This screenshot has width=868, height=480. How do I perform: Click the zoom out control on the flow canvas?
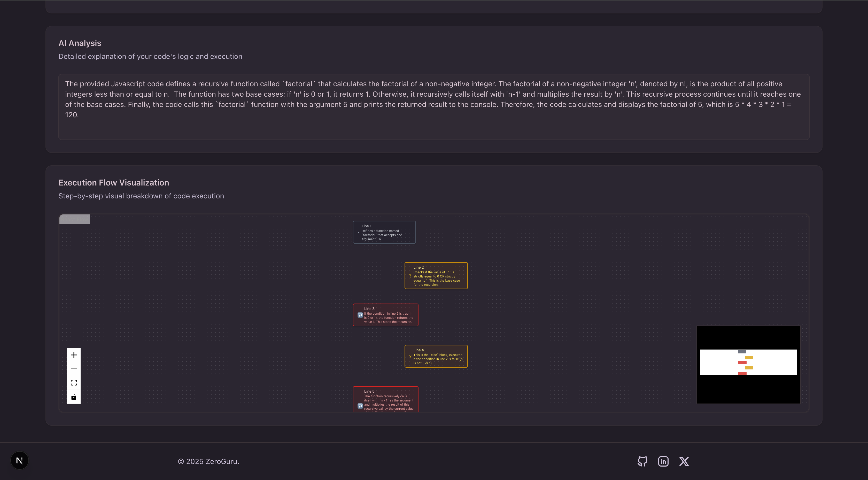click(74, 368)
